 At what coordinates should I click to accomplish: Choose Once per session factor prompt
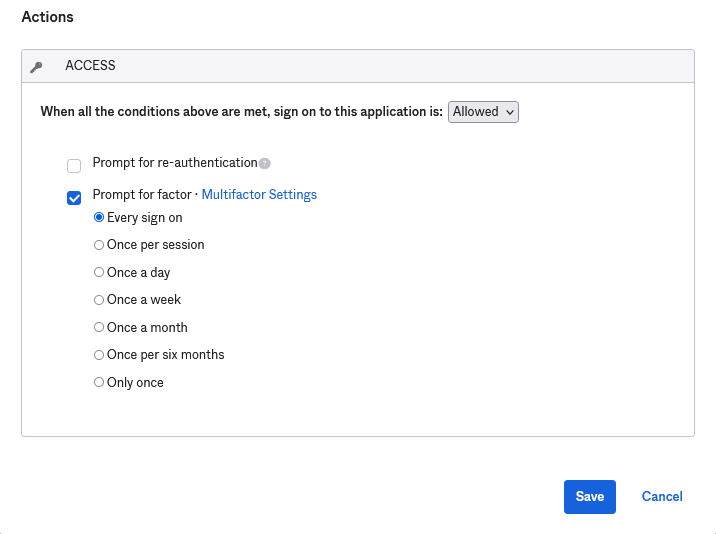[99, 245]
